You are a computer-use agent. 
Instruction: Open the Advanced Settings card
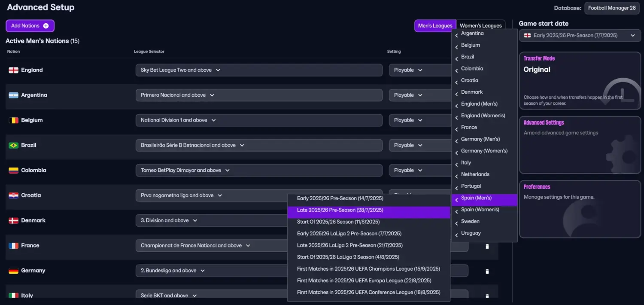[x=580, y=145]
